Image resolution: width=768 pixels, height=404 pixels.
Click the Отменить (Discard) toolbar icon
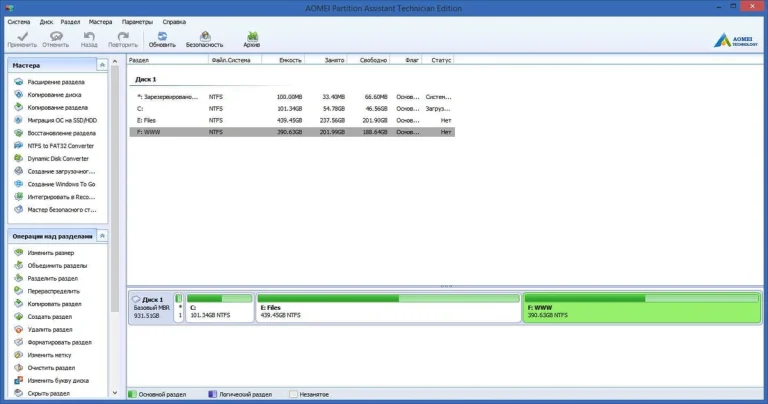(x=55, y=40)
